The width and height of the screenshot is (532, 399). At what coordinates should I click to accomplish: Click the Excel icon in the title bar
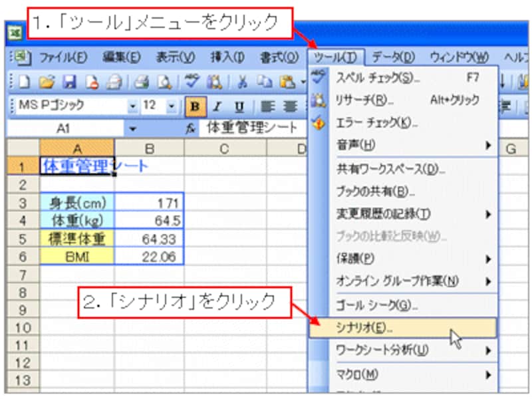tap(15, 34)
